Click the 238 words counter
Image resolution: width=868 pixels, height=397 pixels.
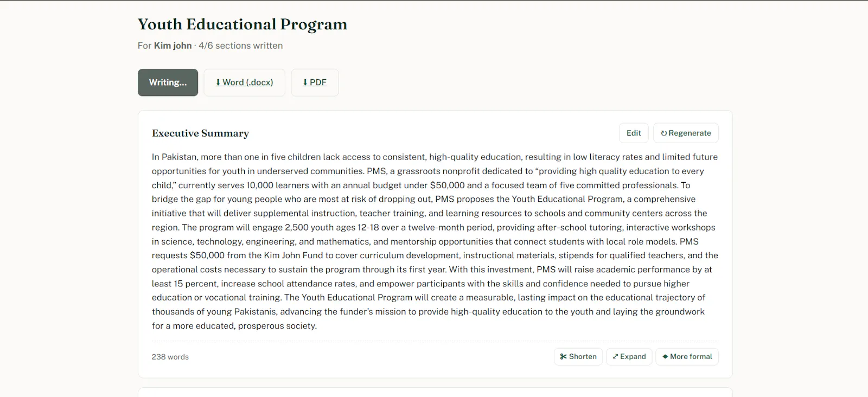pyautogui.click(x=170, y=357)
